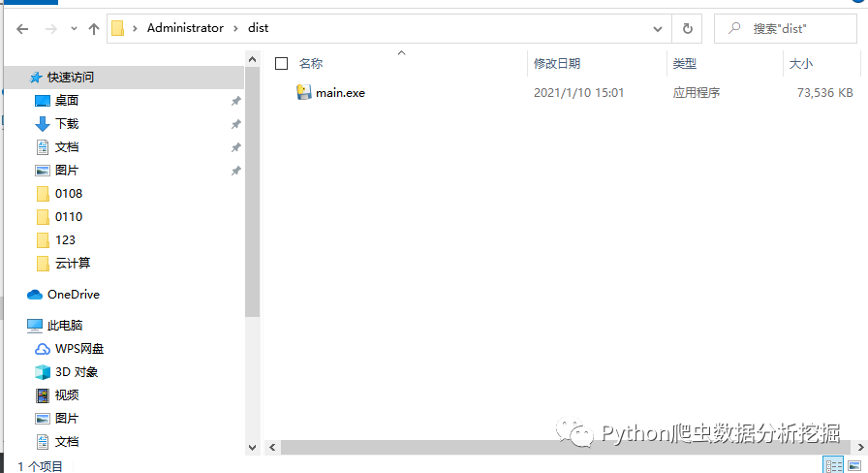
Task: Sort by 大小 column header
Action: point(800,64)
